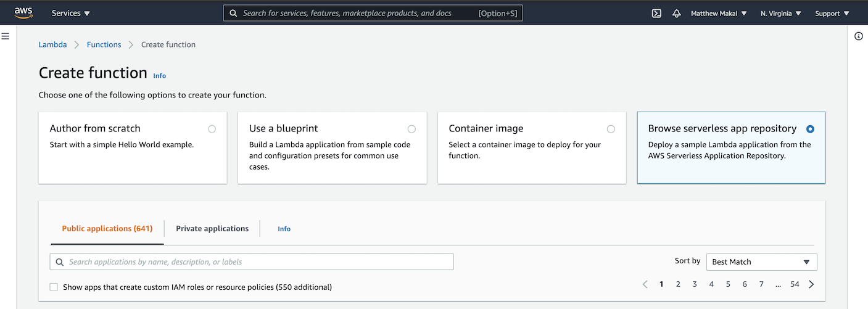868x309 pixels.
Task: Select the Author from scratch option
Action: click(212, 129)
